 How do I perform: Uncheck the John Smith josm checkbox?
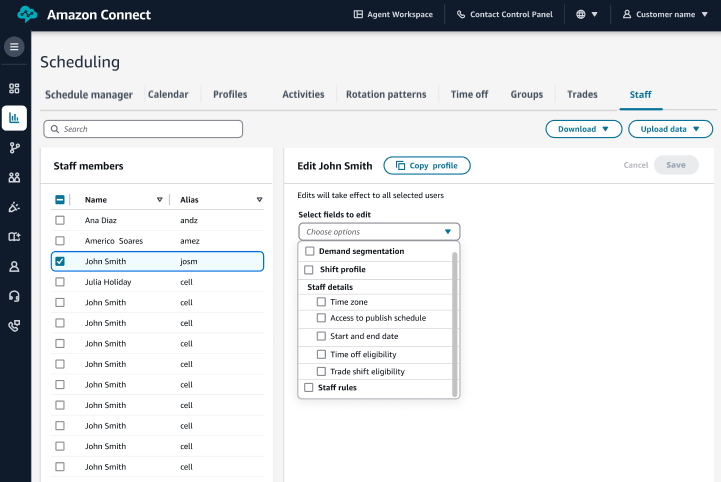pos(61,262)
